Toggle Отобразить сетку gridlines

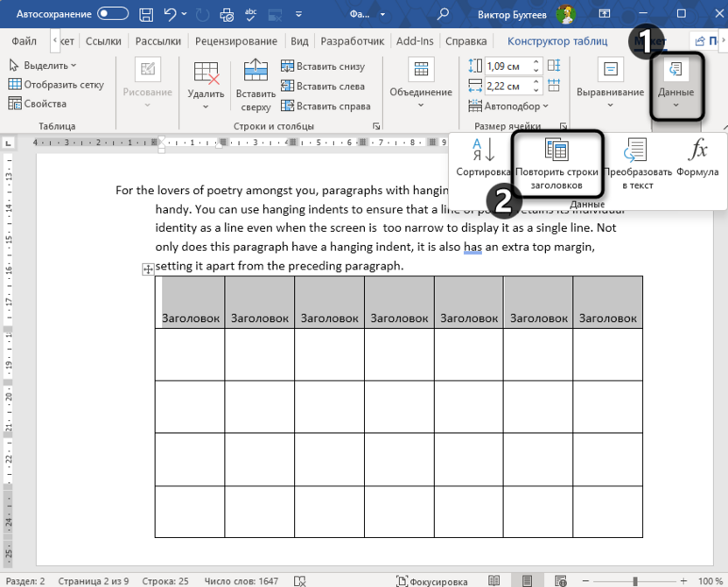[56, 85]
